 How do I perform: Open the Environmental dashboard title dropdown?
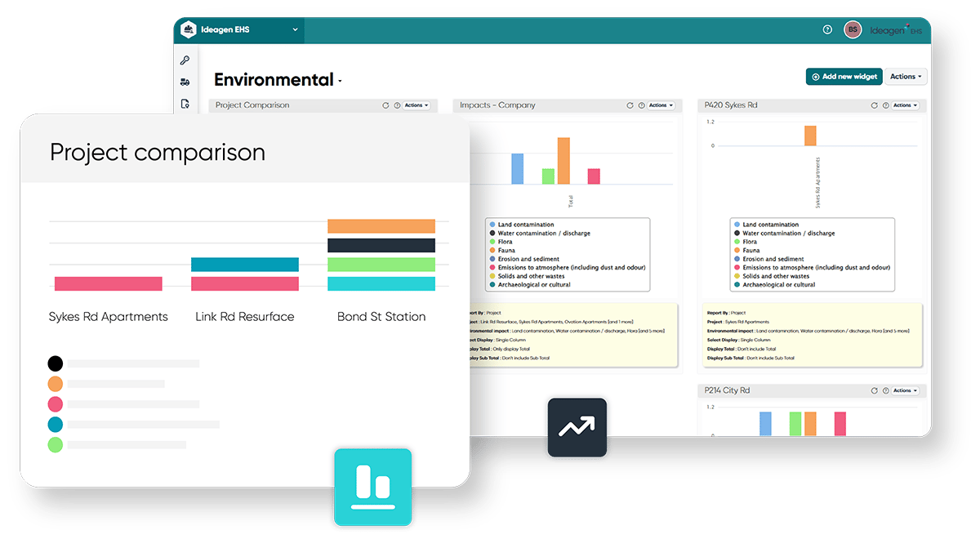click(x=340, y=79)
